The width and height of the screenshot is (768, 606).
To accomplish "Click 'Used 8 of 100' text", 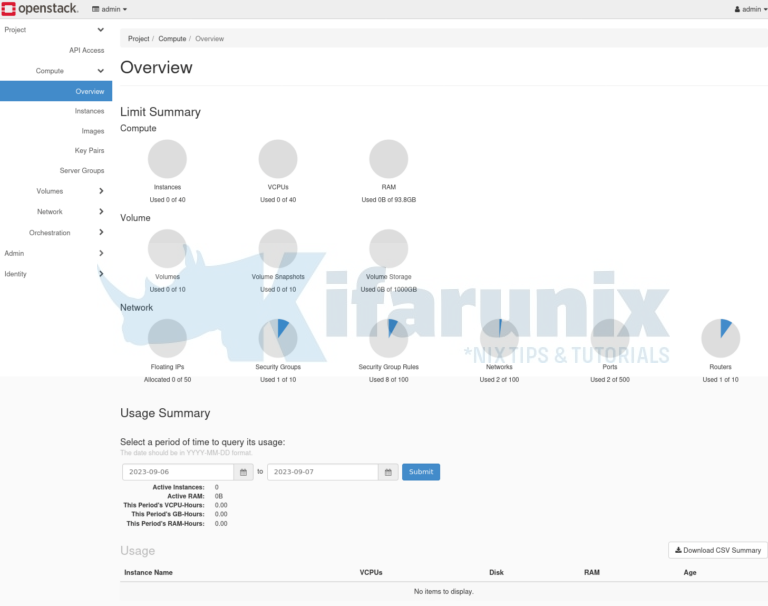I will coord(389,380).
